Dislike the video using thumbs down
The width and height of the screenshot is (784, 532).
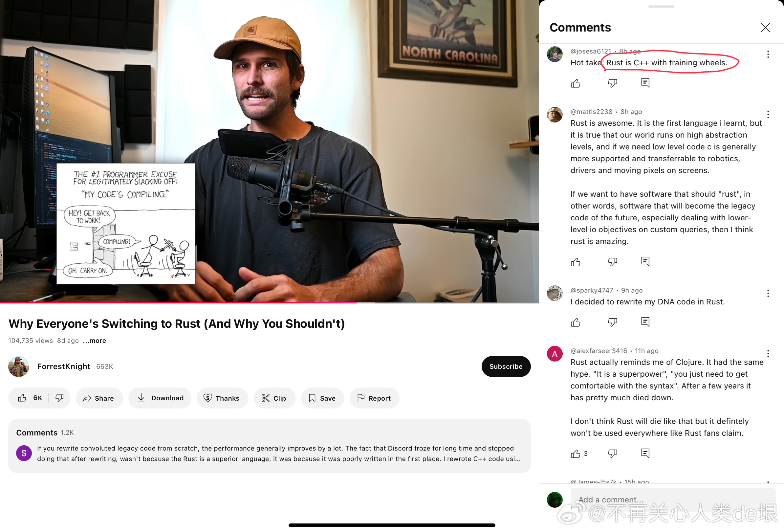59,398
